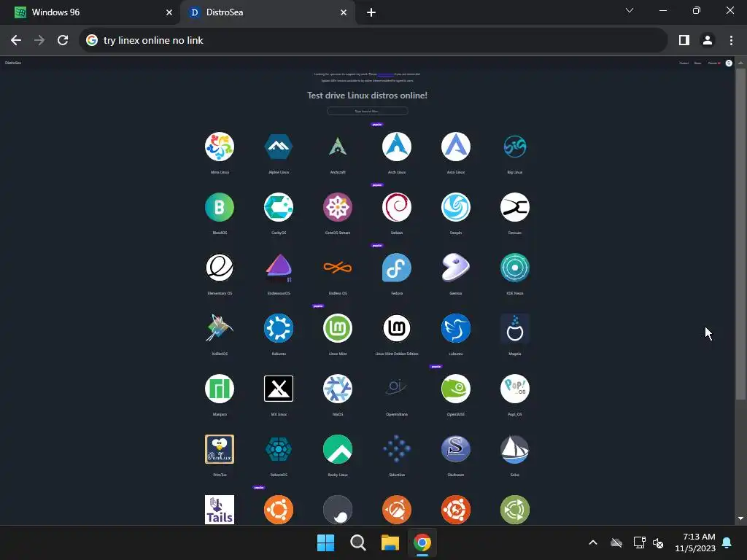Choose the dark gray Ubuntu Budgie icon
This screenshot has height=560, width=747.
pyautogui.click(x=338, y=510)
